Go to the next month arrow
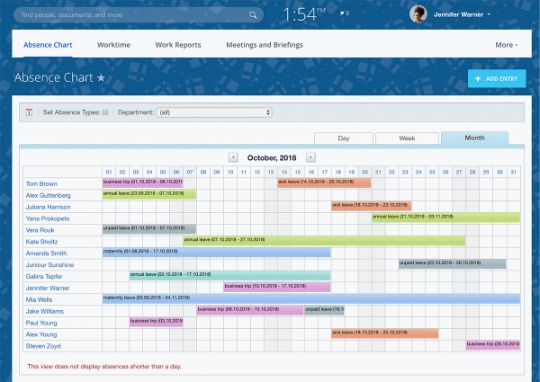540x382 pixels. pyautogui.click(x=311, y=157)
